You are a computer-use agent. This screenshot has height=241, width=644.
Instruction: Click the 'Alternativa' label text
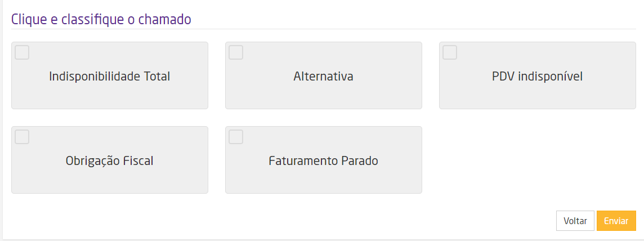tap(323, 76)
